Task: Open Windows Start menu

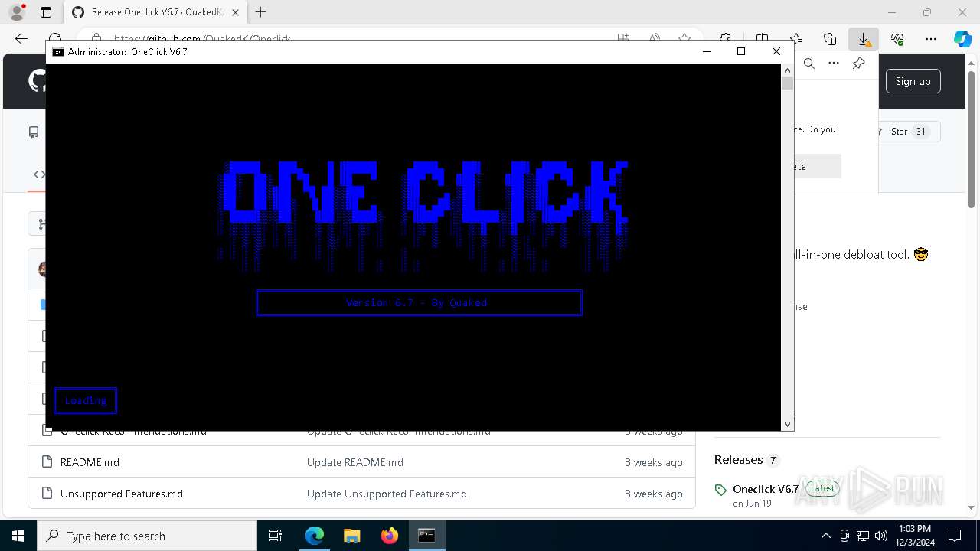Action: click(18, 536)
